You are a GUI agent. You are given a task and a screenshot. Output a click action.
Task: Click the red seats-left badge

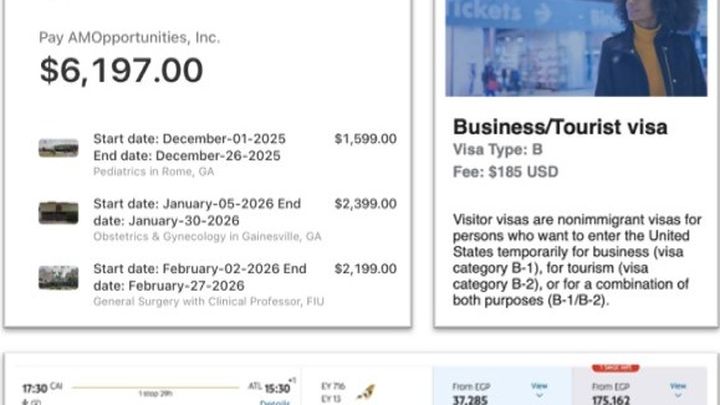[616, 368]
